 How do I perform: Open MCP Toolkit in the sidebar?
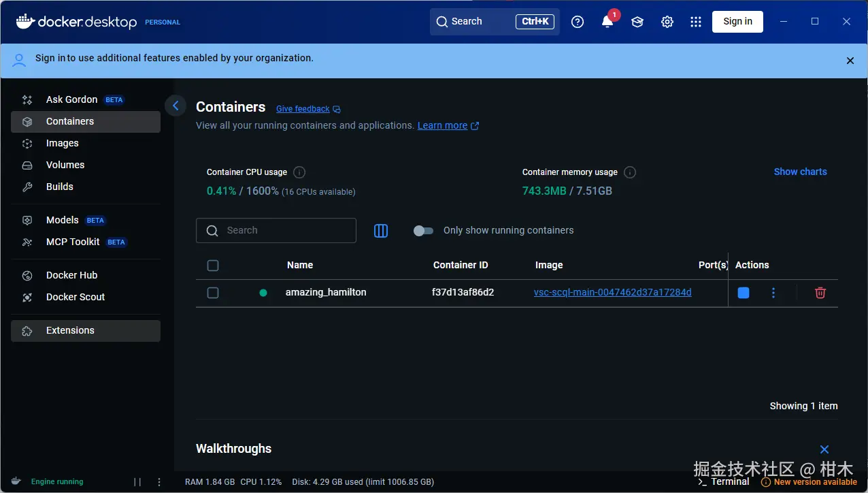tap(86, 242)
